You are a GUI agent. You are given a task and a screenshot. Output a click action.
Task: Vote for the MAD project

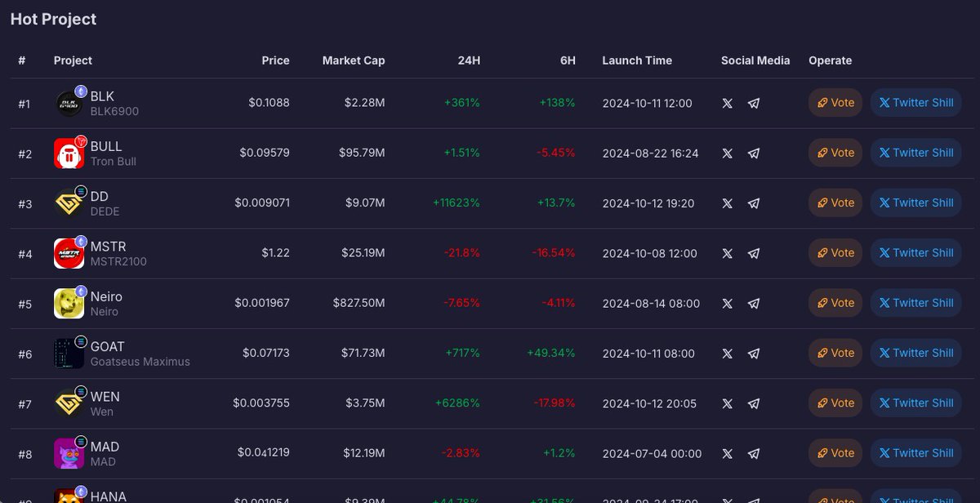(x=835, y=453)
